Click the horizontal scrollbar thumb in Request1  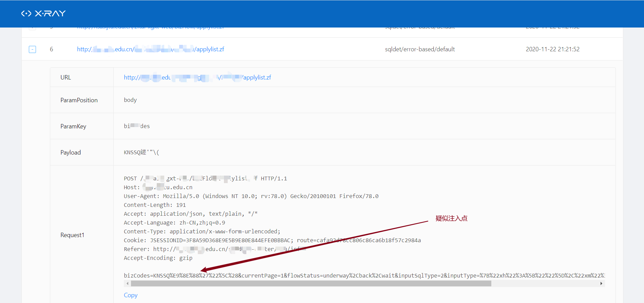point(311,283)
